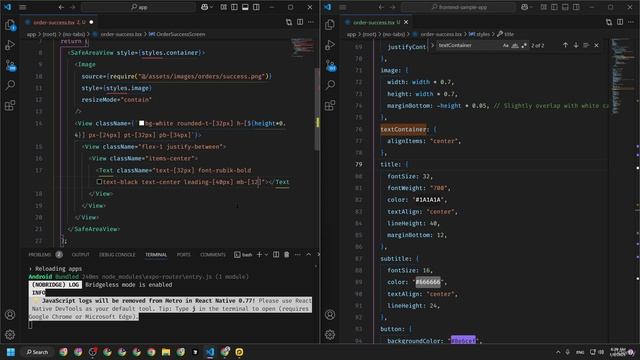640x360 pixels.
Task: Go forward in left window navigation history
Action: pyautogui.click(x=73, y=7)
